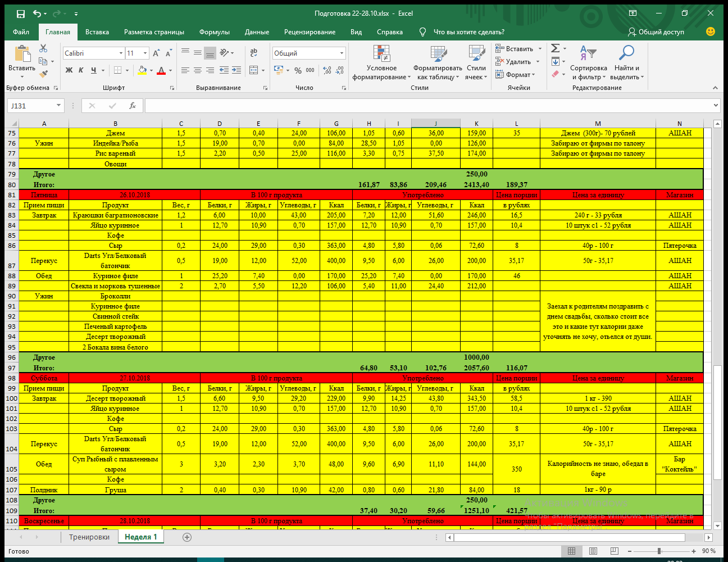Click Find and Select magnifier icon
The height and width of the screenshot is (562, 728).
click(x=626, y=63)
